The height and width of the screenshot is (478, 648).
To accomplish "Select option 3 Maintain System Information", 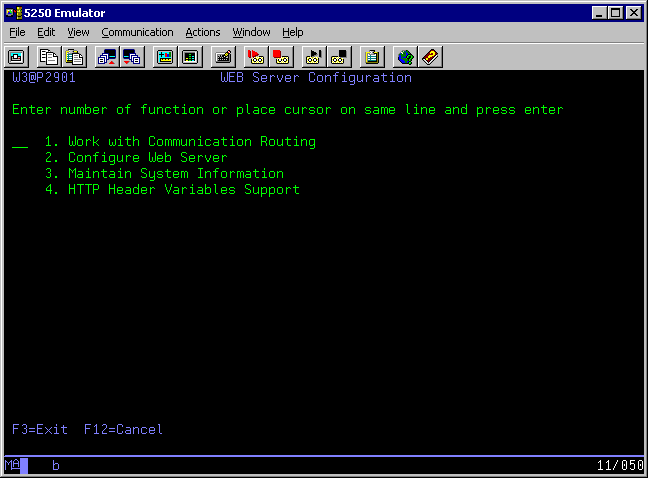I will pyautogui.click(x=164, y=174).
